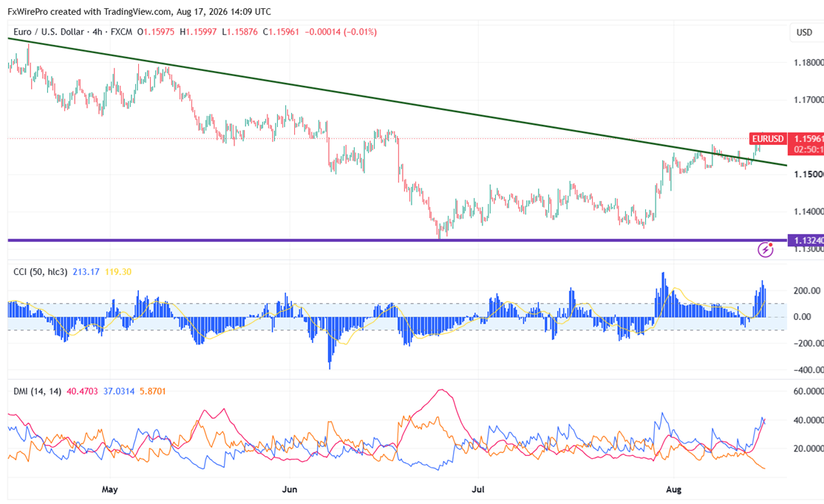Viewport: 824px width, 504px height.
Task: Click the low price L1.15876 value
Action: tap(239, 32)
